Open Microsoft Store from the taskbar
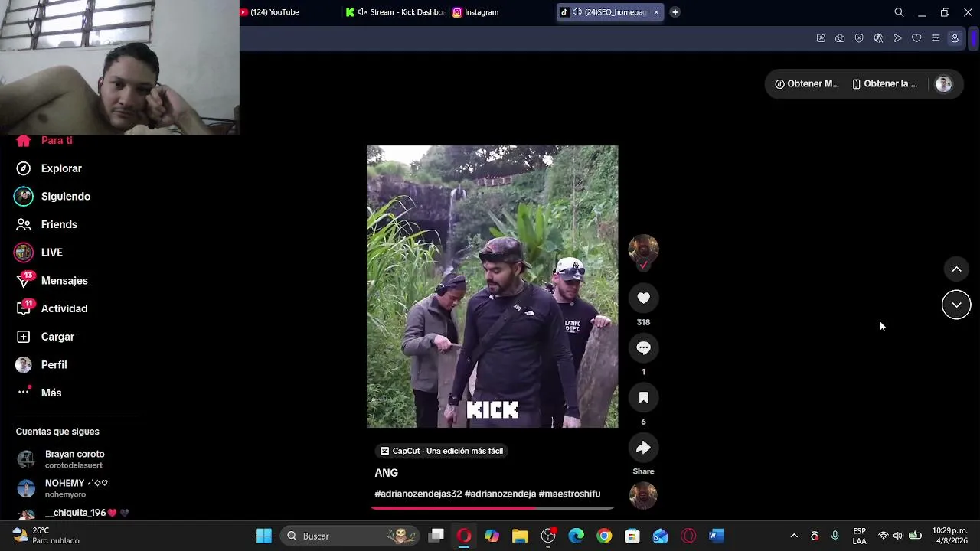Screen dimensions: 980x551 [x=632, y=536]
